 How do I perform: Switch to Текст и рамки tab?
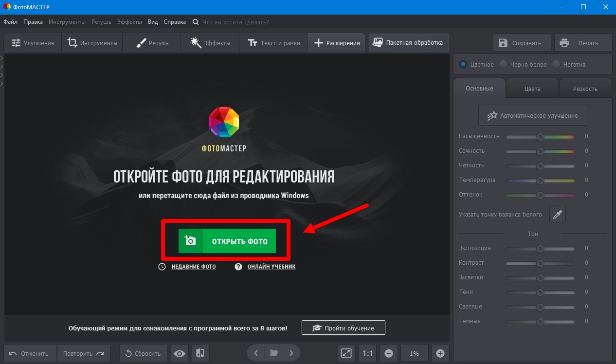tap(273, 43)
